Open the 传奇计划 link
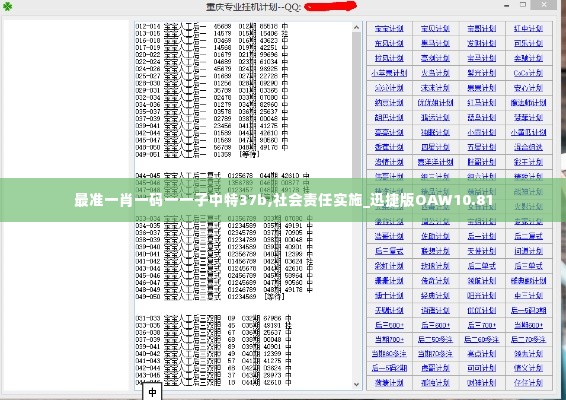The image size is (566, 400). point(435,281)
